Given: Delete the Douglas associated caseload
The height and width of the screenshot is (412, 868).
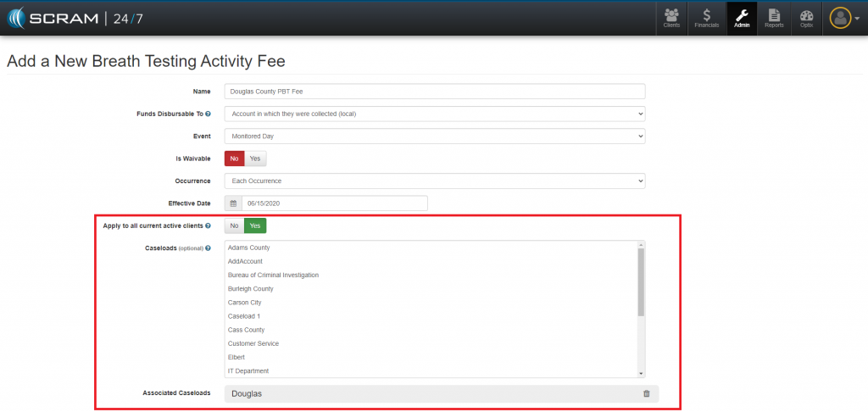Looking at the screenshot, I should point(647,393).
